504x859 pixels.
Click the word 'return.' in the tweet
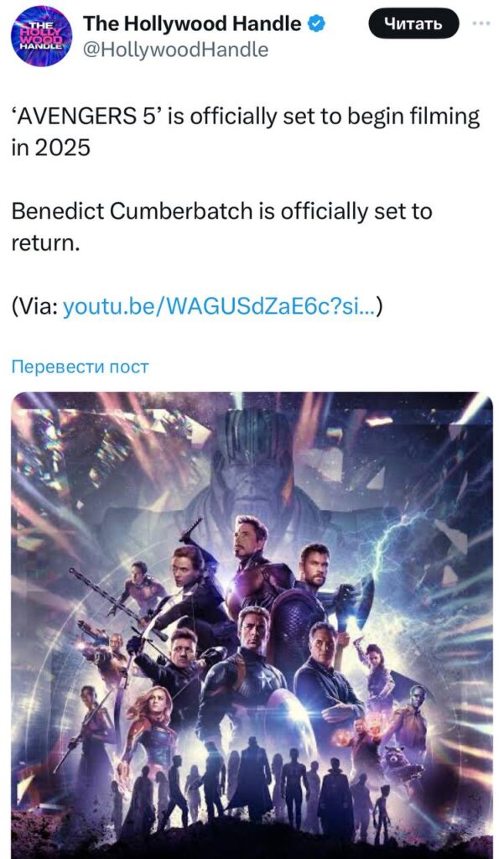(46, 243)
